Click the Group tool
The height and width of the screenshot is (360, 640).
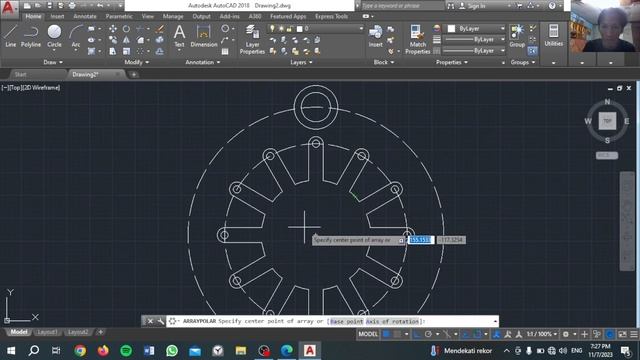(x=517, y=36)
